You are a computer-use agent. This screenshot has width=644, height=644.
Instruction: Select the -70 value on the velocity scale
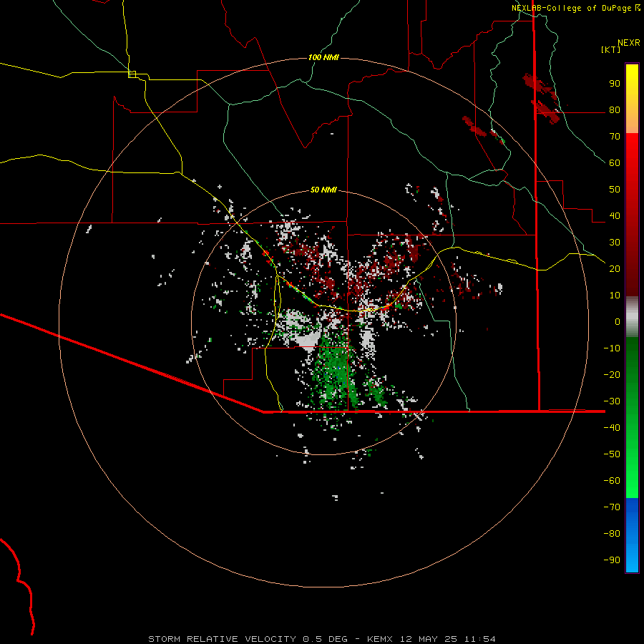[612, 507]
